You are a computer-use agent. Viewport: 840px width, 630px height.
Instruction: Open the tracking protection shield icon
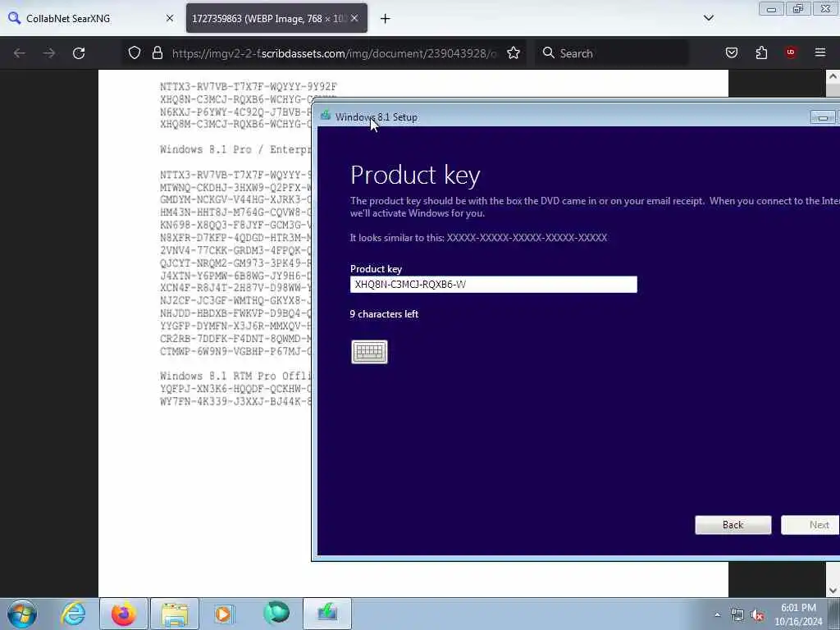[x=135, y=53]
